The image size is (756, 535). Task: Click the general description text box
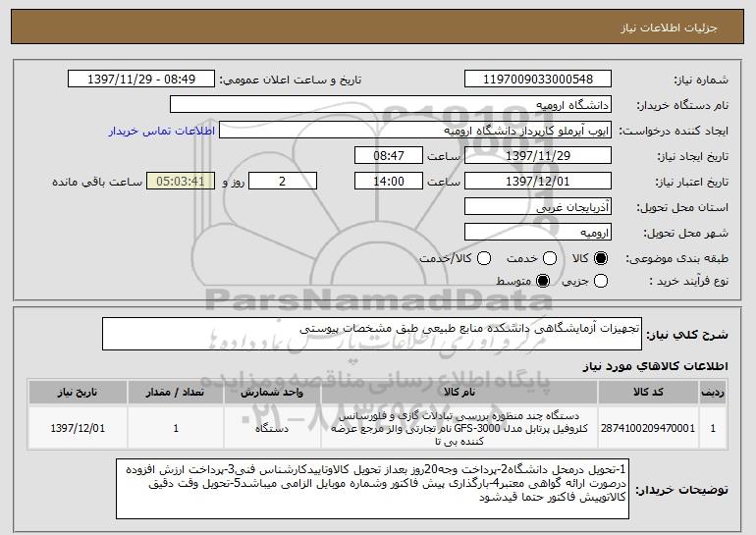[x=372, y=334]
